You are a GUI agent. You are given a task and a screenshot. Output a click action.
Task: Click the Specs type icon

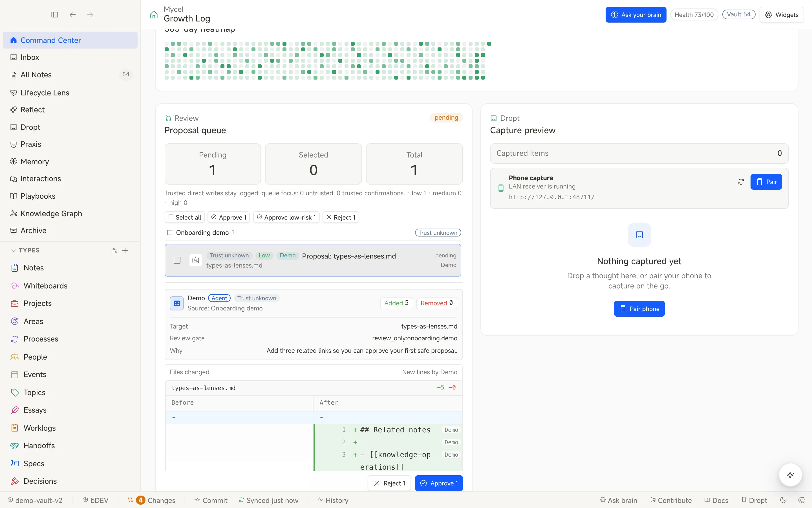15,463
